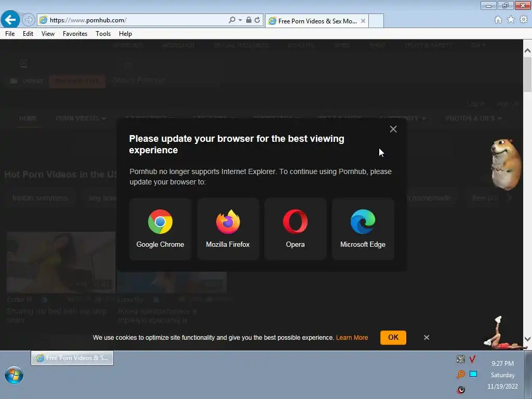Dismiss the cookie banner with X
Screen dimensions: 532x399
[427, 338]
